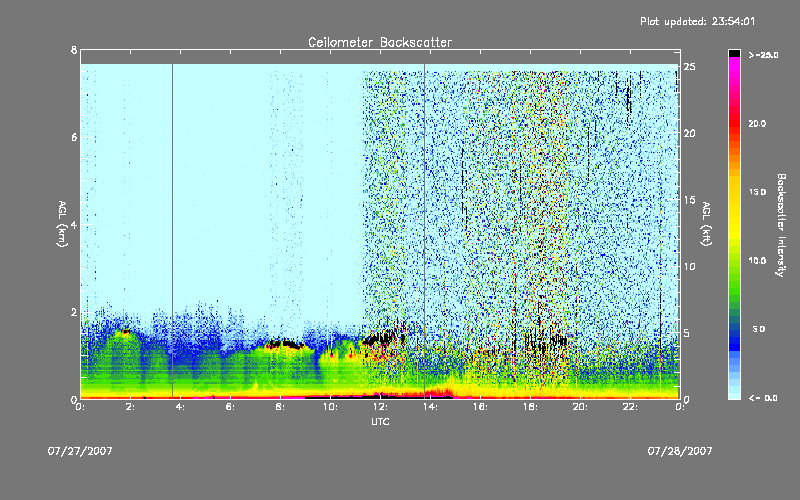The width and height of the screenshot is (800, 500).
Task: Click the '12:' hour tick label
Action: pyautogui.click(x=381, y=407)
